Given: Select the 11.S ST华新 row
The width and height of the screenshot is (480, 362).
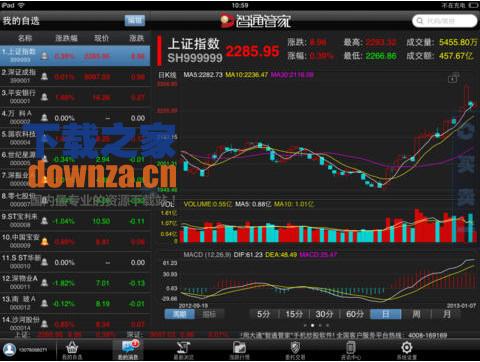Looking at the screenshot, I should [x=75, y=262].
